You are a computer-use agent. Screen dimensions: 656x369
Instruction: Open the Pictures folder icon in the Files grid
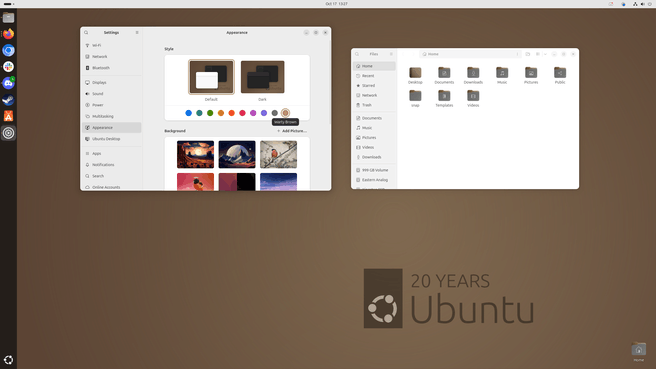pyautogui.click(x=531, y=73)
